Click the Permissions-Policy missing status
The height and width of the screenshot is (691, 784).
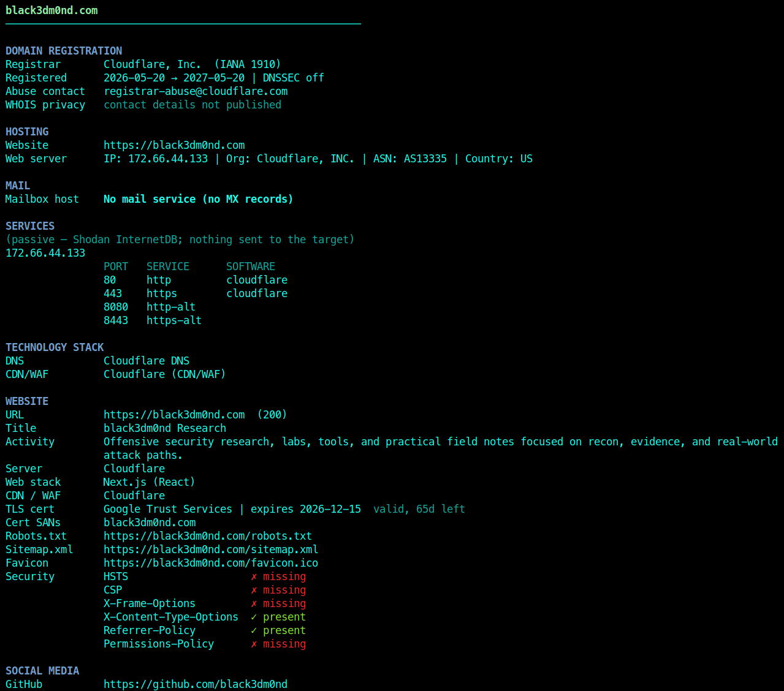click(278, 644)
